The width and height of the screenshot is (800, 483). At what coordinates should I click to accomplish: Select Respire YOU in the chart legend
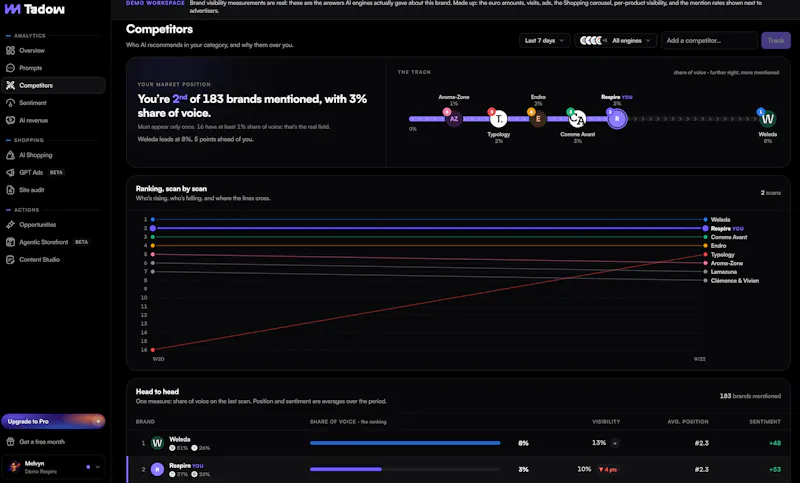tap(727, 228)
